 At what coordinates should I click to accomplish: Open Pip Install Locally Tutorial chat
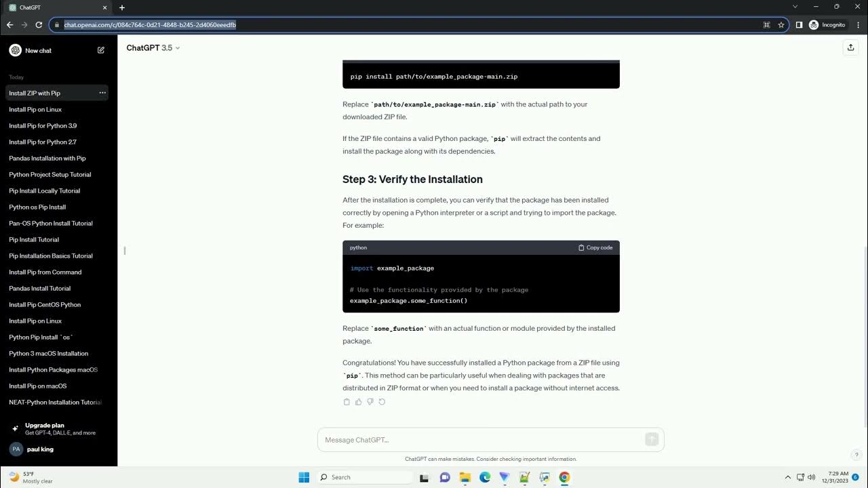[57, 190]
